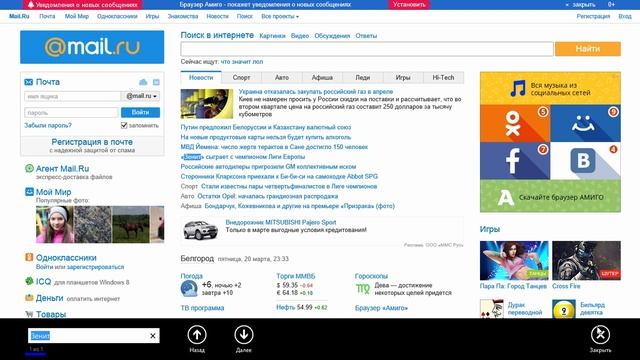Image resolution: width=640 pixels, height=360 pixels.
Task: Click Registratsiya link at top right
Action: 593,16
